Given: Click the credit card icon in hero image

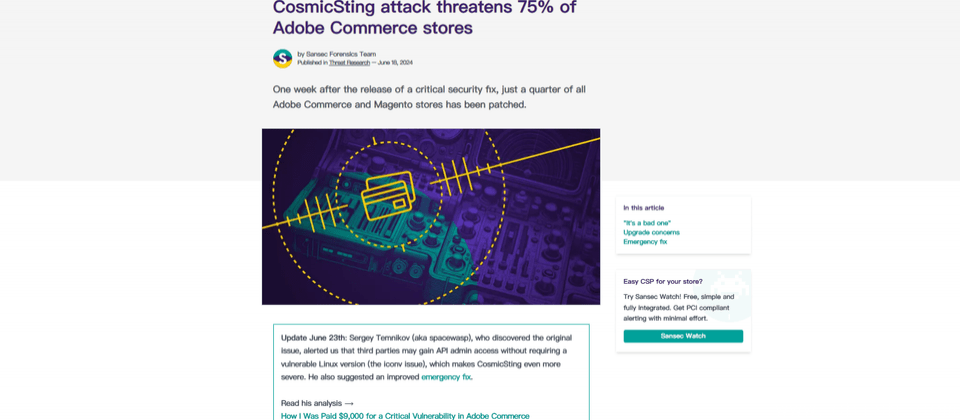Looking at the screenshot, I should coord(388,195).
